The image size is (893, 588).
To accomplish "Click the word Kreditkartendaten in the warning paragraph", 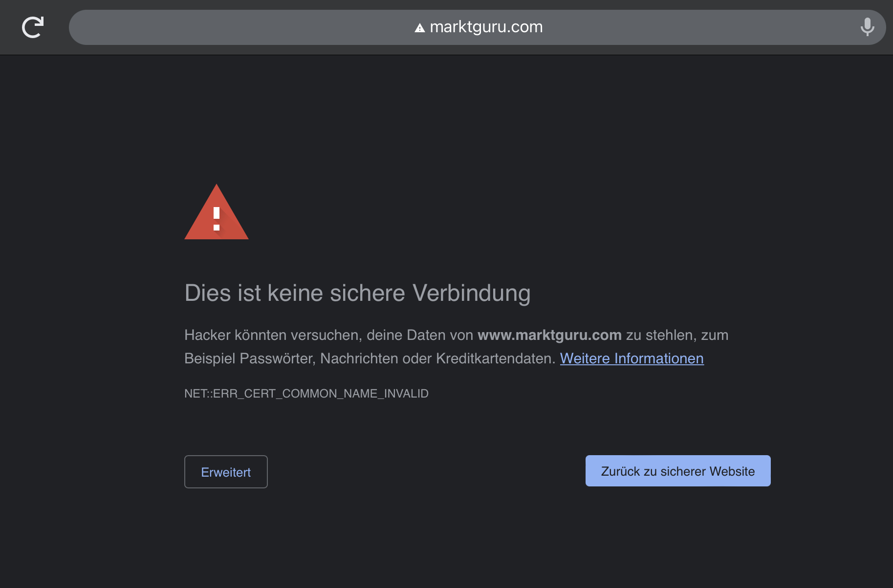I will click(495, 358).
